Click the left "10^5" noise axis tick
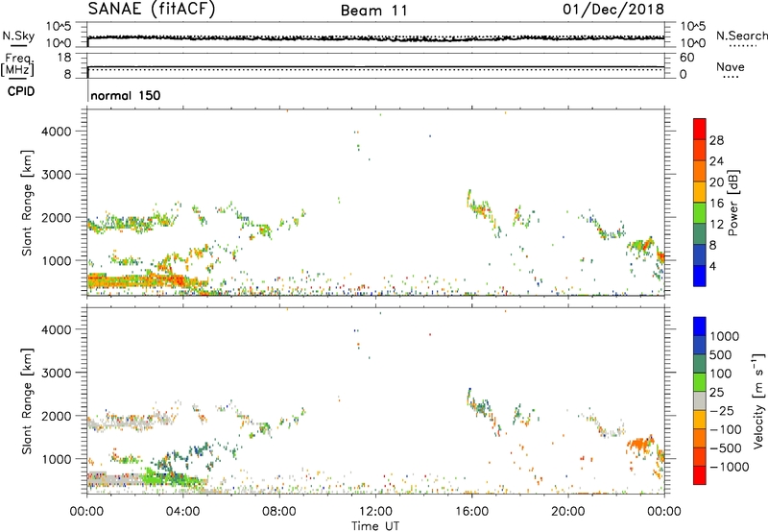The height and width of the screenshot is (532, 768). pos(59,26)
